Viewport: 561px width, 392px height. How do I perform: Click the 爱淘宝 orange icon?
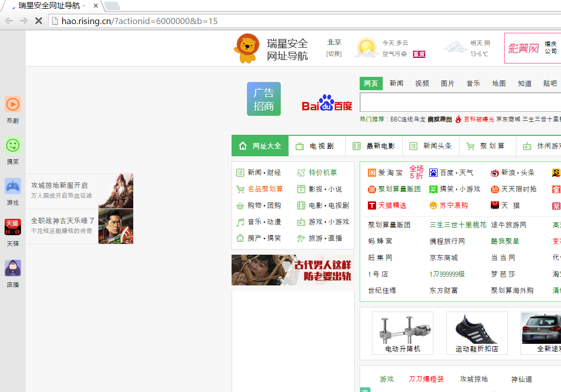tap(372, 173)
